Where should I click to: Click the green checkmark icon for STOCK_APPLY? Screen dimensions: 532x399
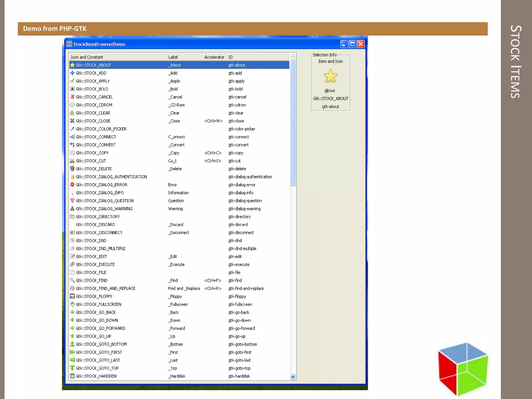tap(72, 81)
